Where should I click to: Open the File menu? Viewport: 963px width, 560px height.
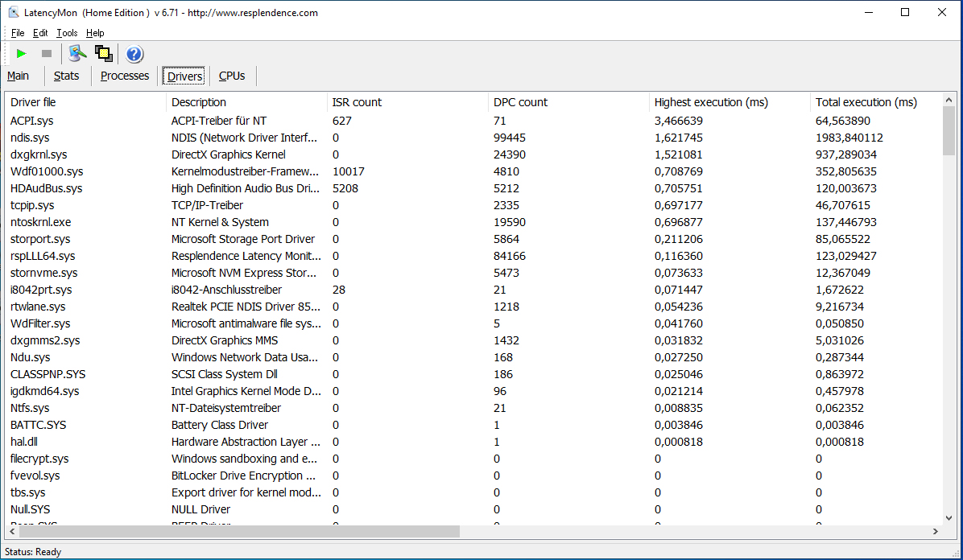click(18, 33)
